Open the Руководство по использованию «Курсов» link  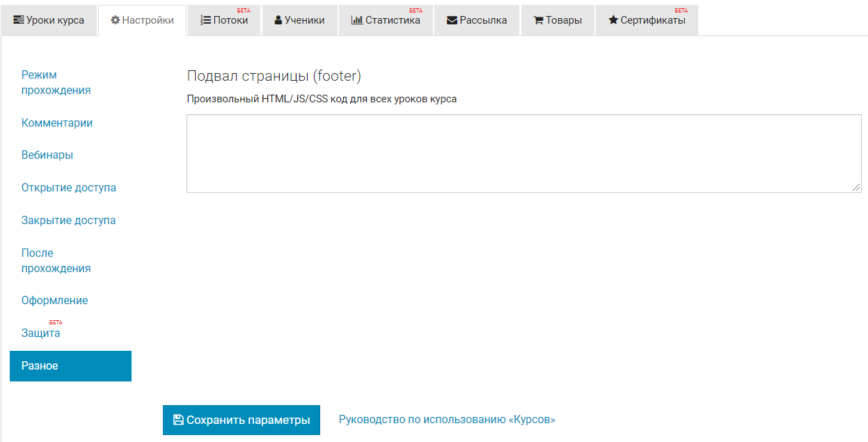point(447,419)
